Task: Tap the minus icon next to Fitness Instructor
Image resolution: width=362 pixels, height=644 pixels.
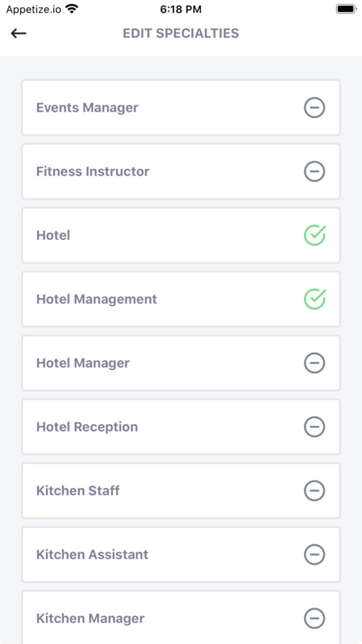Action: (314, 171)
